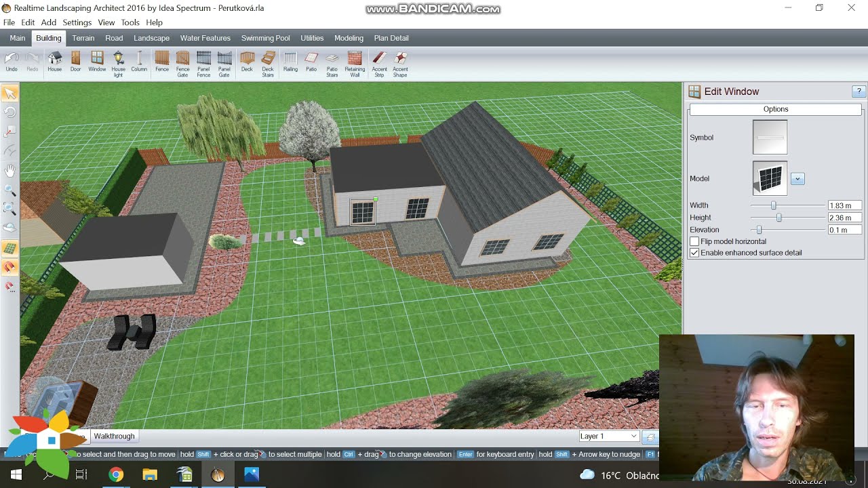Choose the Fence tool

point(161,62)
